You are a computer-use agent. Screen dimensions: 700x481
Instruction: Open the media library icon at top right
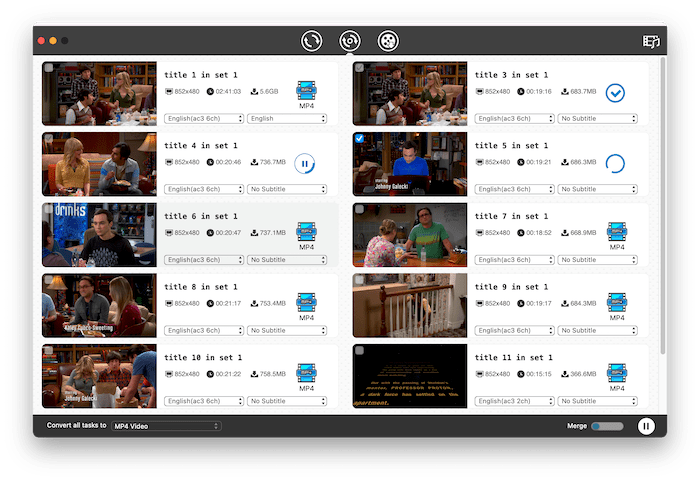tap(651, 42)
